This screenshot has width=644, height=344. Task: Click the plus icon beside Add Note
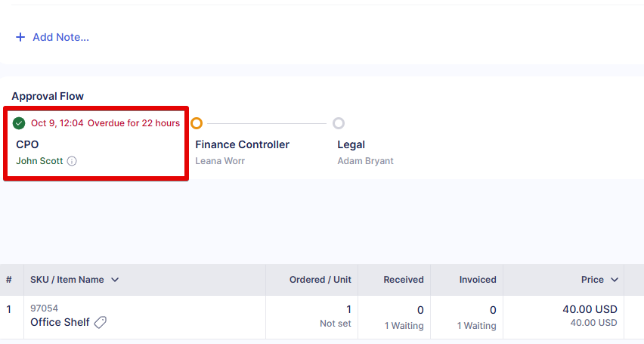point(20,37)
